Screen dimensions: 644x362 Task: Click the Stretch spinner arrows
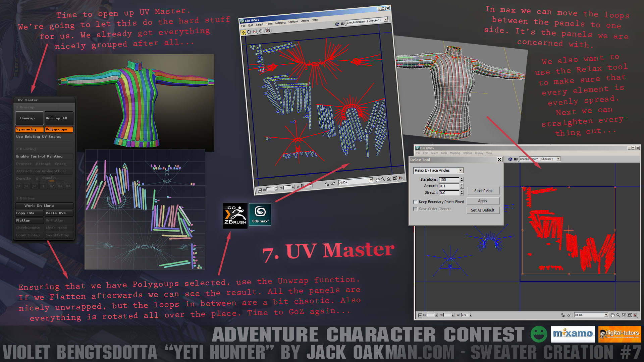[x=462, y=193]
